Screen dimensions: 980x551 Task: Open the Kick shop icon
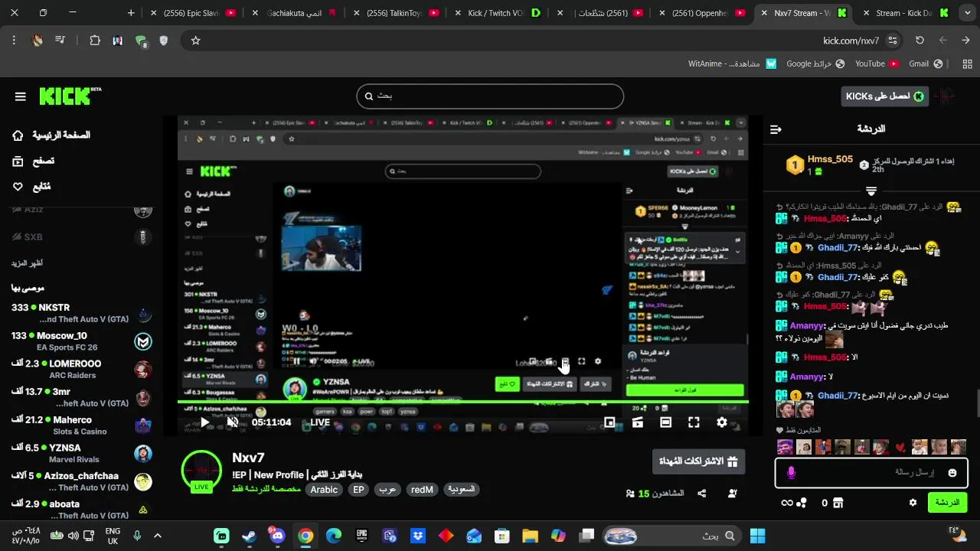838,503
